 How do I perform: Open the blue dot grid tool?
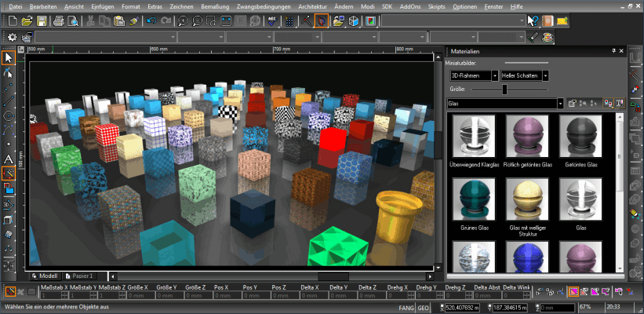pyautogui.click(x=289, y=20)
